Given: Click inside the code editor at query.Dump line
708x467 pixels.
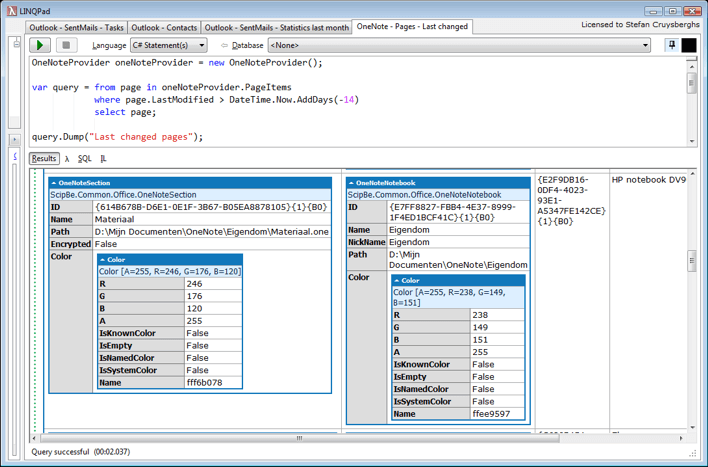Looking at the screenshot, I should pyautogui.click(x=117, y=137).
